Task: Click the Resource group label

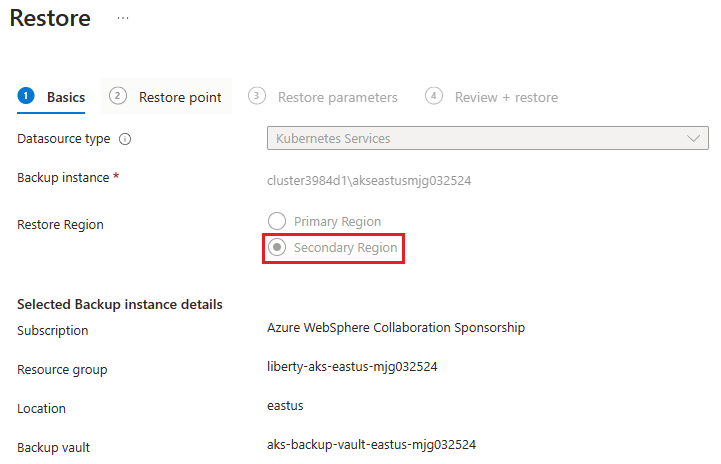Action: tap(62, 369)
